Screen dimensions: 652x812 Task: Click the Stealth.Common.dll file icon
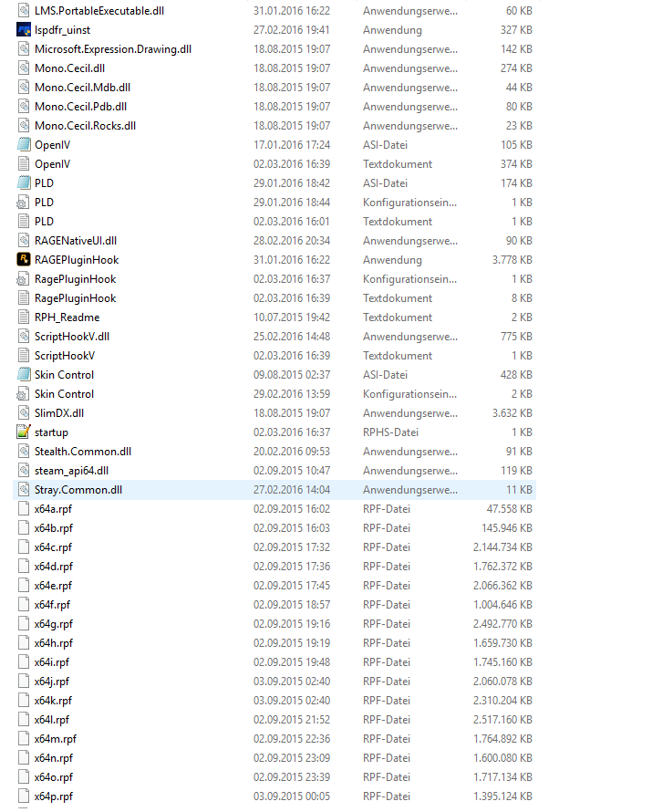pyautogui.click(x=24, y=452)
